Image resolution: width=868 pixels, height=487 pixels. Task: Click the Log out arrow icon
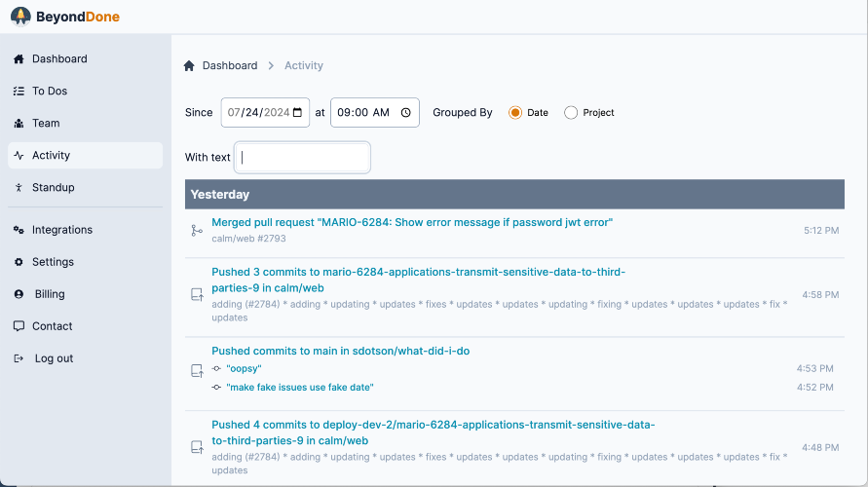click(x=19, y=358)
